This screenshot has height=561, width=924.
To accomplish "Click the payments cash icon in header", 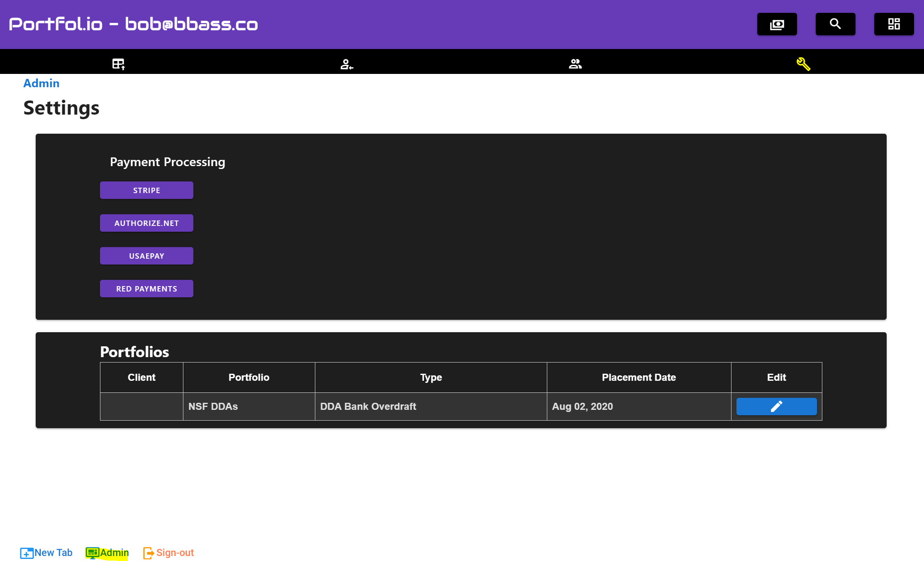I will (777, 24).
